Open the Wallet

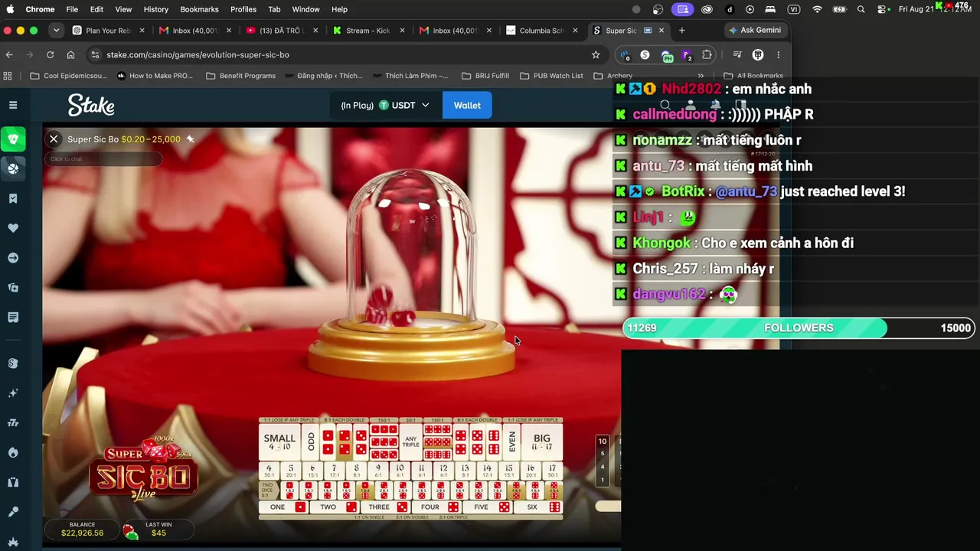(x=467, y=106)
